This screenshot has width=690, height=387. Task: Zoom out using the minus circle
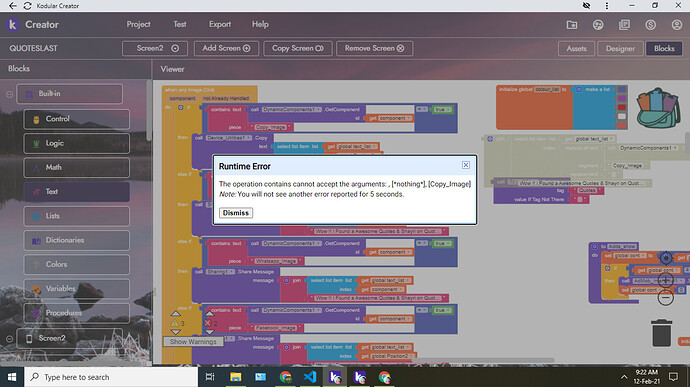tap(665, 298)
